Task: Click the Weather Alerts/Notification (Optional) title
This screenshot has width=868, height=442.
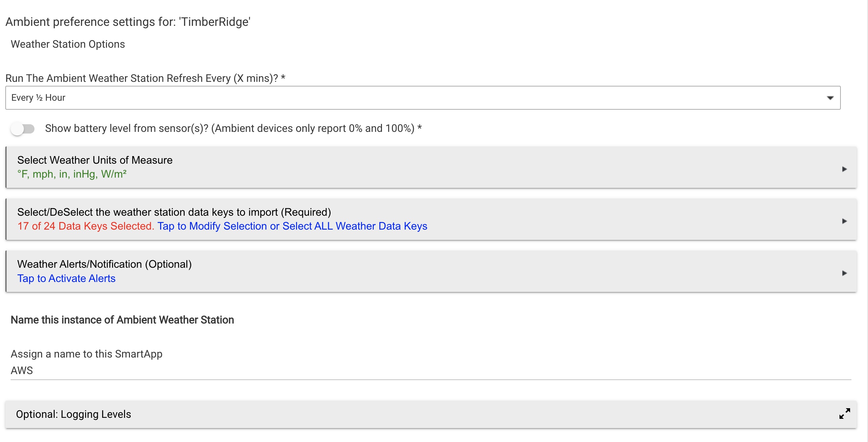Action: point(104,264)
